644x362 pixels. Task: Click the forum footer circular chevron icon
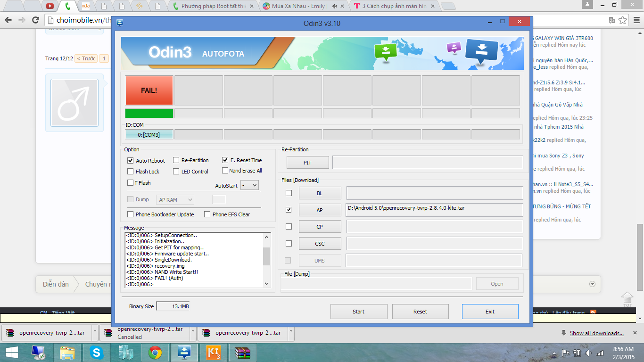592,284
